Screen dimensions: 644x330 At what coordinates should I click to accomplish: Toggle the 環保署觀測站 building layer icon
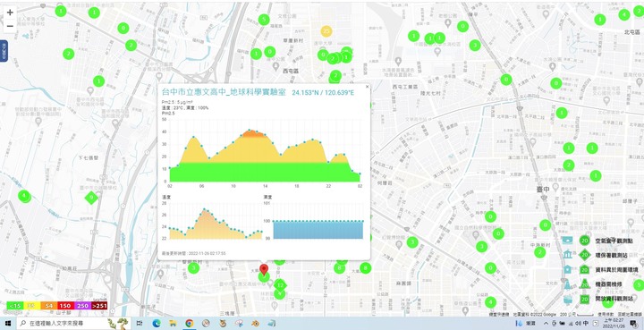coord(568,255)
